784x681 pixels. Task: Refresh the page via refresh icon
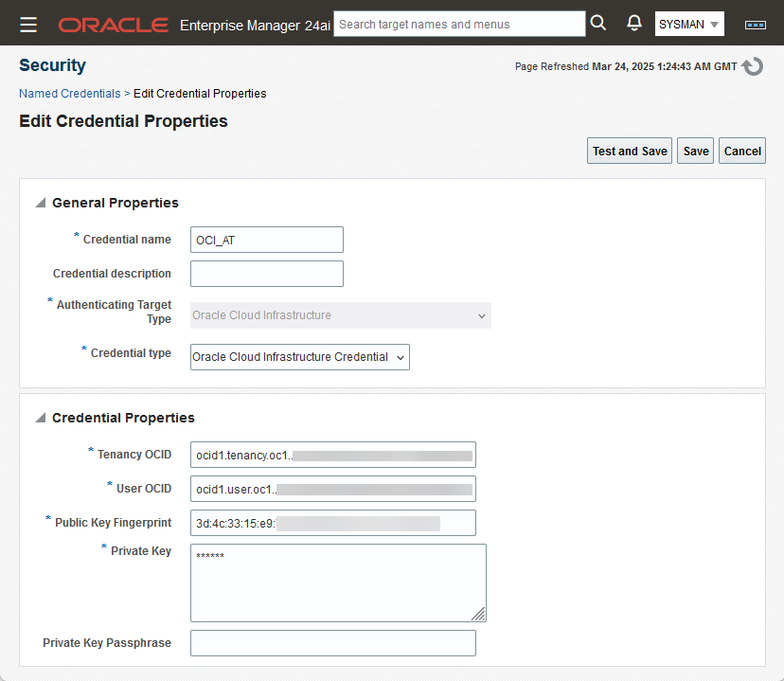click(752, 66)
